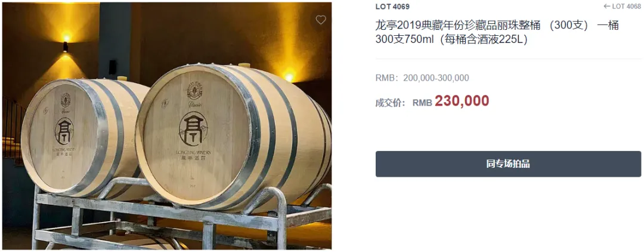Click the gray RMB label before 230,000

tap(422, 103)
